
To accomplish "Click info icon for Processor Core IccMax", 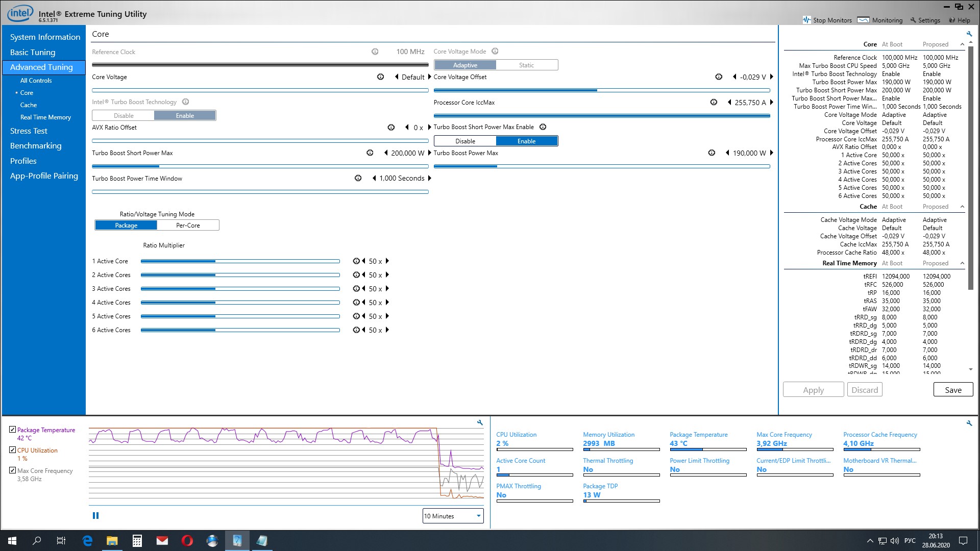I will [x=714, y=102].
